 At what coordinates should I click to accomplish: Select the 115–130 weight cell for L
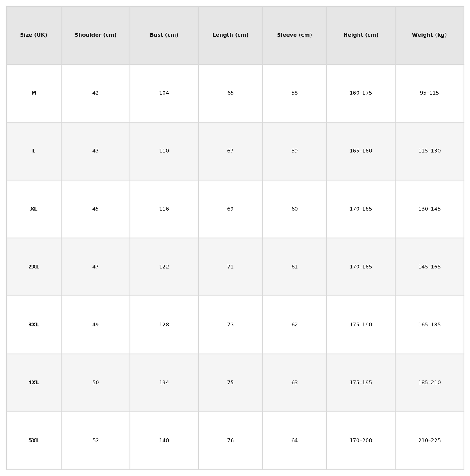[429, 151]
